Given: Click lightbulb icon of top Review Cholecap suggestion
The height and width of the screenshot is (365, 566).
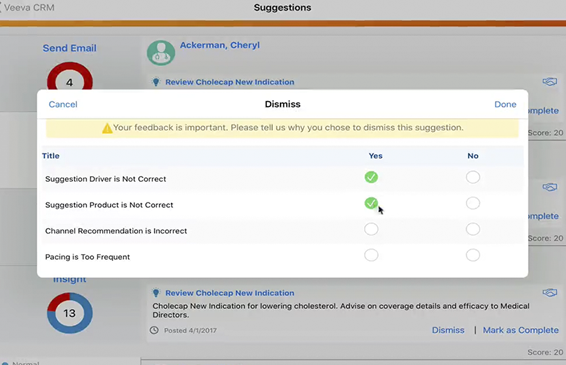Looking at the screenshot, I should click(156, 82).
